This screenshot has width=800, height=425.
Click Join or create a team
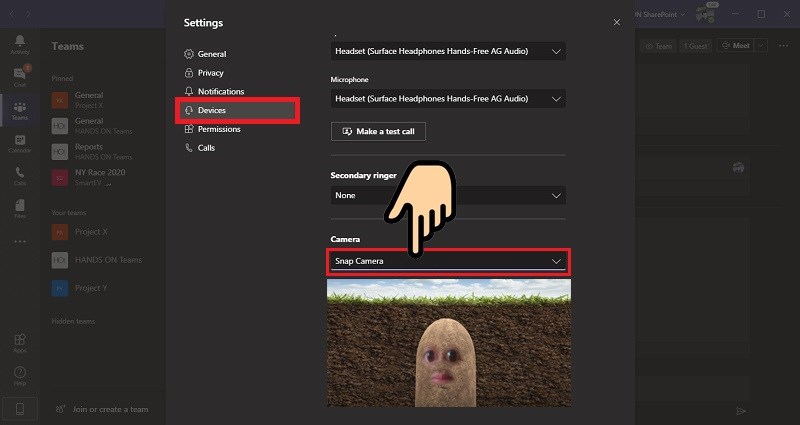point(109,409)
